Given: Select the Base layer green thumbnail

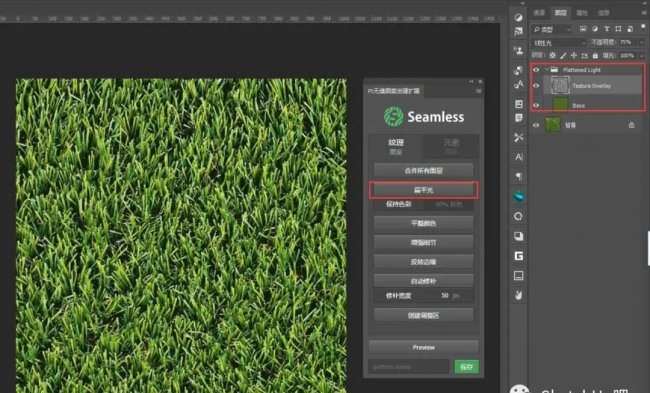Looking at the screenshot, I should (560, 104).
